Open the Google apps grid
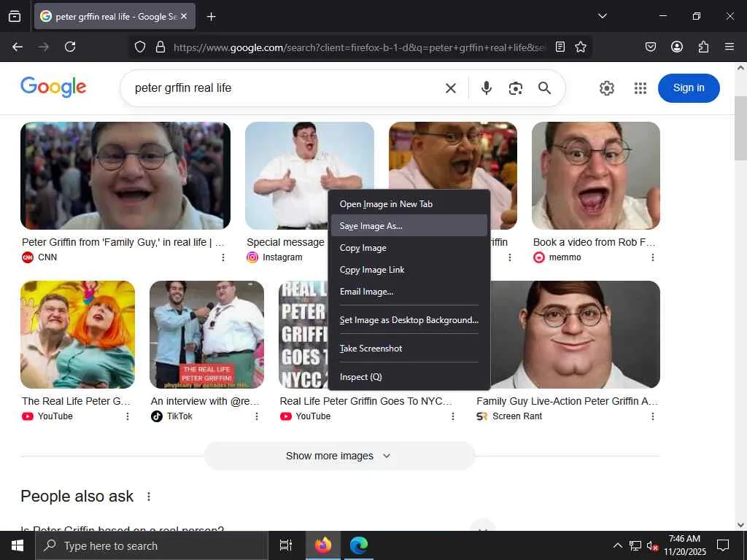 [x=640, y=88]
